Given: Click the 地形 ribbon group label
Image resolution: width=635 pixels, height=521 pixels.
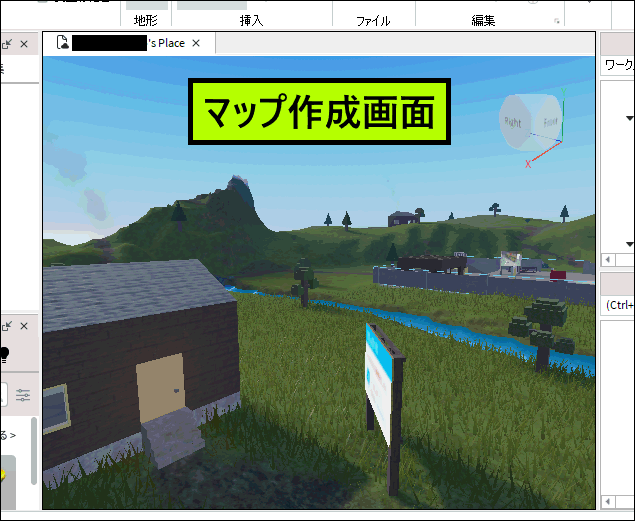Looking at the screenshot, I should [146, 20].
